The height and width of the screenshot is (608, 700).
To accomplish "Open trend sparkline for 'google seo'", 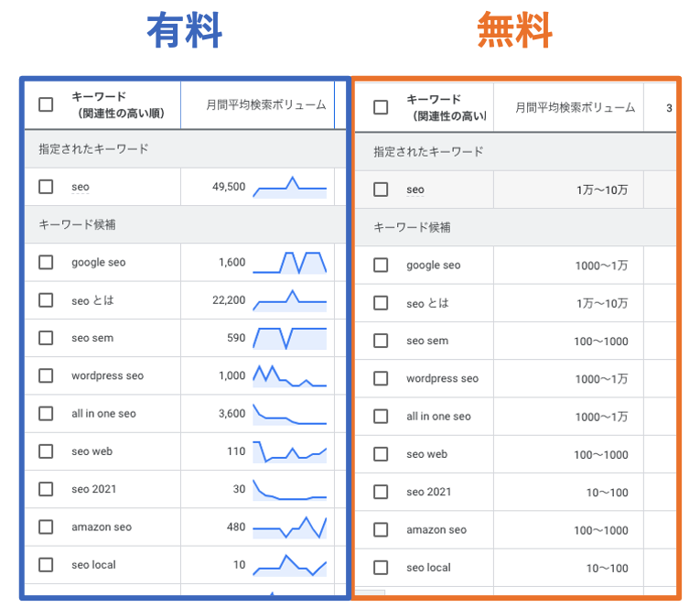I will [x=290, y=262].
